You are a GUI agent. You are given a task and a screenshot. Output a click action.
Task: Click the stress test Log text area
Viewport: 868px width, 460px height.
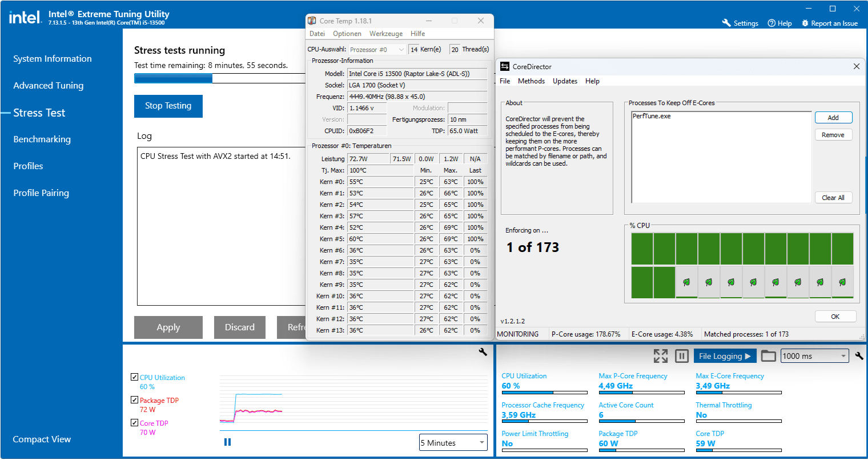point(222,227)
